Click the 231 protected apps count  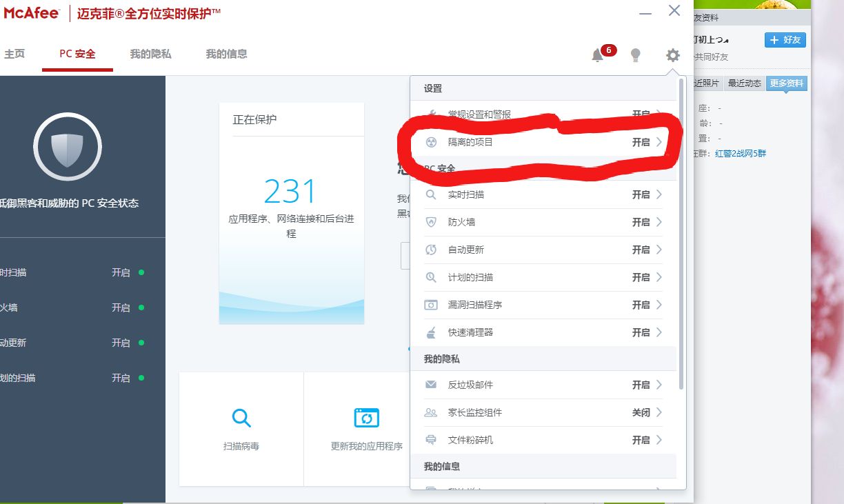point(290,191)
